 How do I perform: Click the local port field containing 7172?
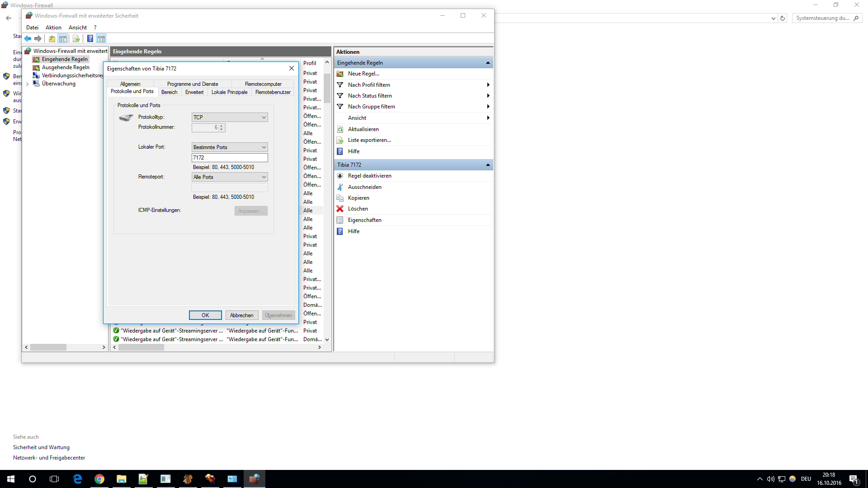(230, 158)
